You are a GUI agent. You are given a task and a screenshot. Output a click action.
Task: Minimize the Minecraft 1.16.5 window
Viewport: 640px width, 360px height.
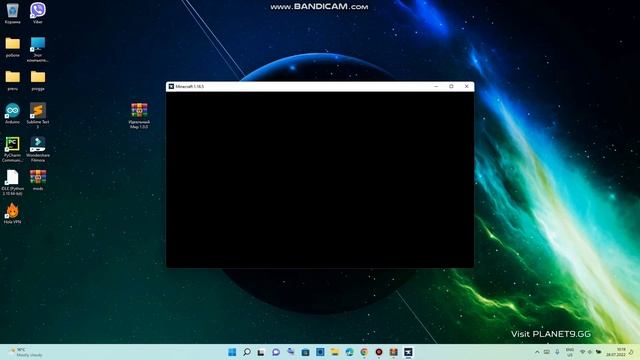click(436, 87)
